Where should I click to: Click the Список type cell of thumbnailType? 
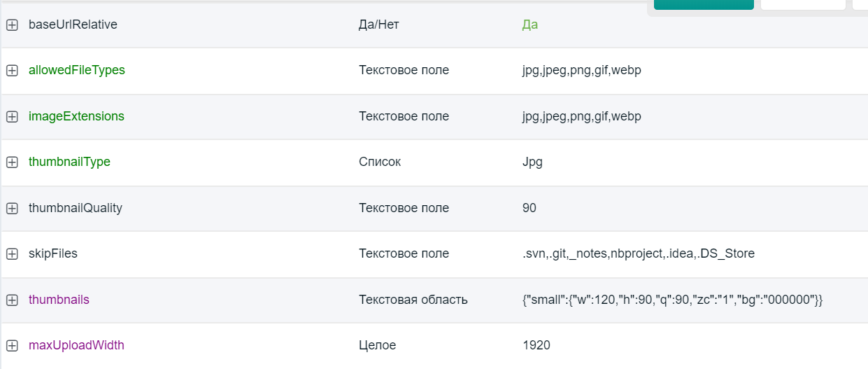[380, 162]
